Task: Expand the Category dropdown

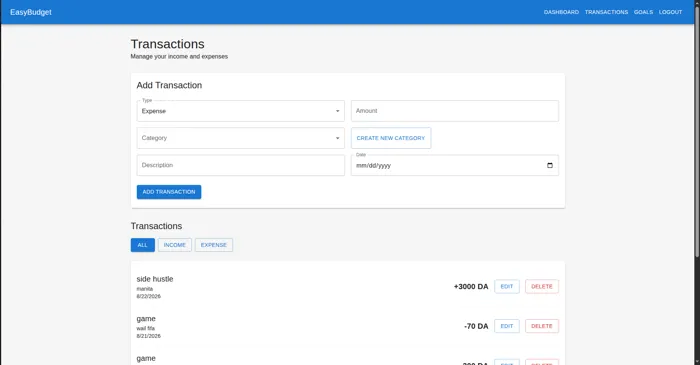Action: click(241, 138)
